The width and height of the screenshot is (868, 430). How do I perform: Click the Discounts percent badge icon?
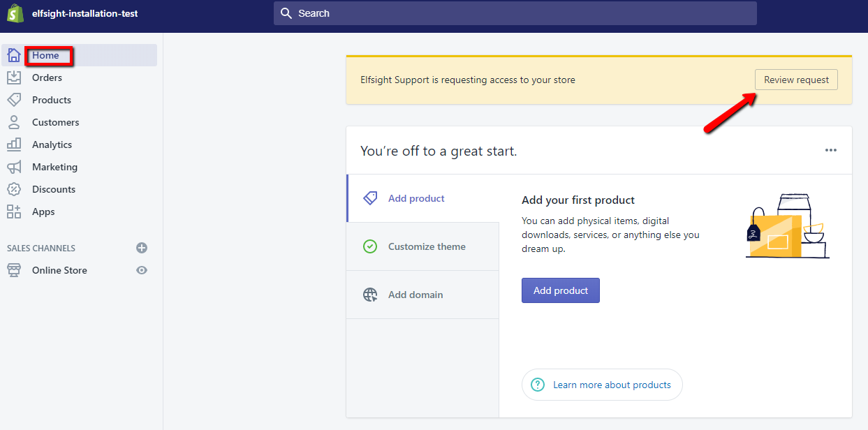tap(14, 189)
